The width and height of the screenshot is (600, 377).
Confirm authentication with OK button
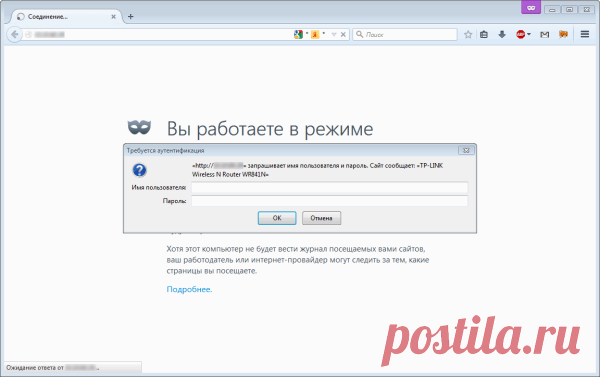[277, 218]
